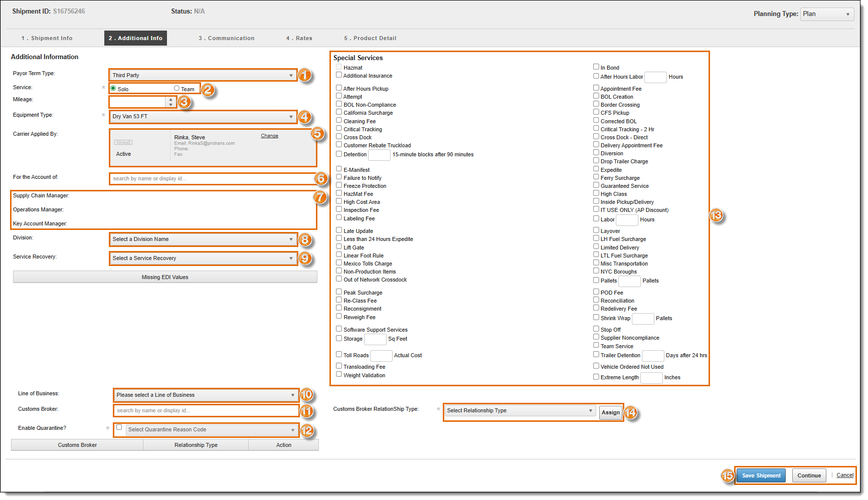Check the Hazmat Fee checkbox

(339, 193)
